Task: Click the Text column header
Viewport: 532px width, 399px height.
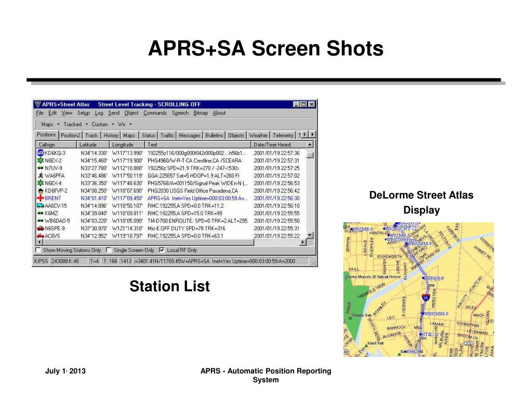Action: coord(198,144)
